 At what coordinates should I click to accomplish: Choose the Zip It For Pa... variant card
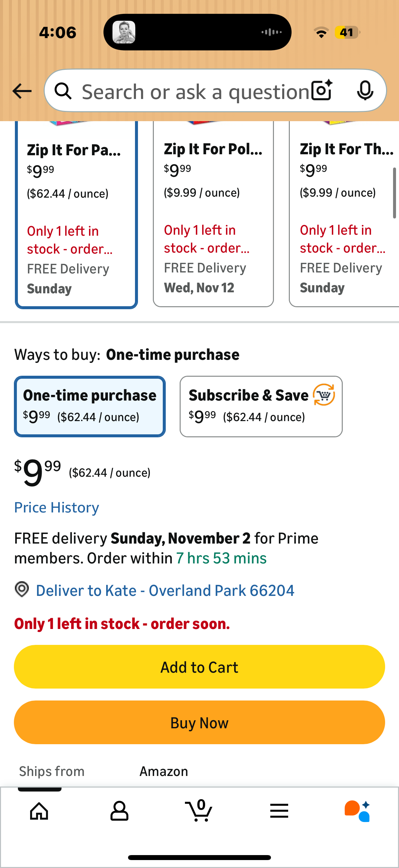click(76, 216)
